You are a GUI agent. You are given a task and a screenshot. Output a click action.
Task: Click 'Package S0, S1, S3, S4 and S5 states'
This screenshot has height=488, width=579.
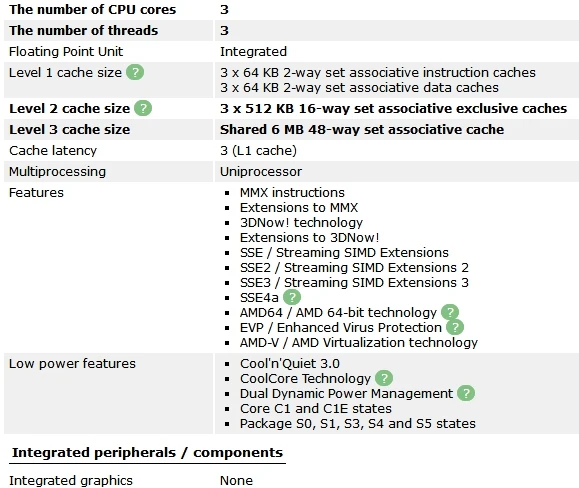358,423
